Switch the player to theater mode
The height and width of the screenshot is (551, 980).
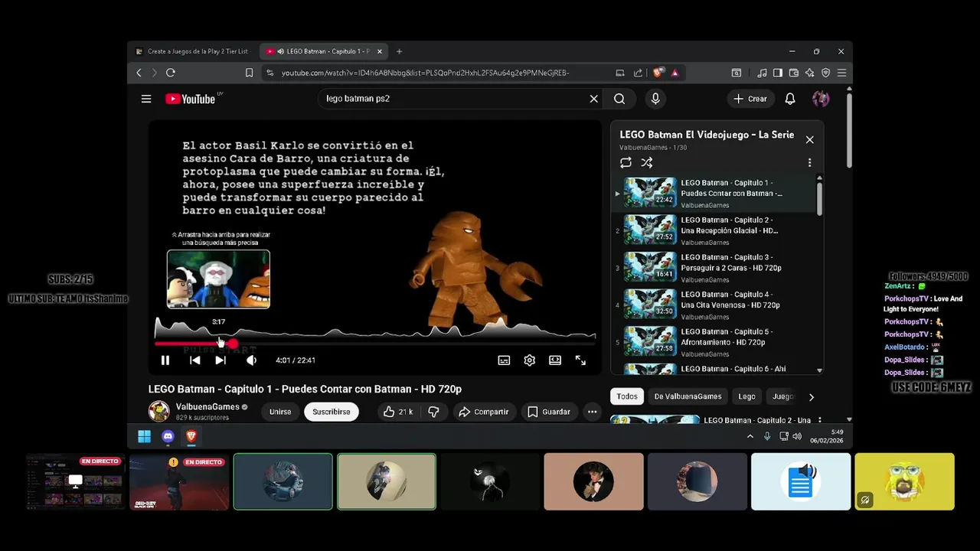tap(555, 360)
